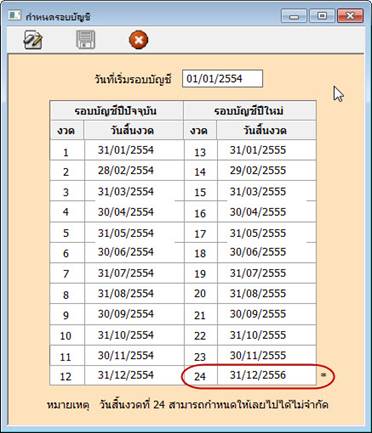Select cell 31/12/2554 for period 12
372x433 pixels.
point(134,375)
